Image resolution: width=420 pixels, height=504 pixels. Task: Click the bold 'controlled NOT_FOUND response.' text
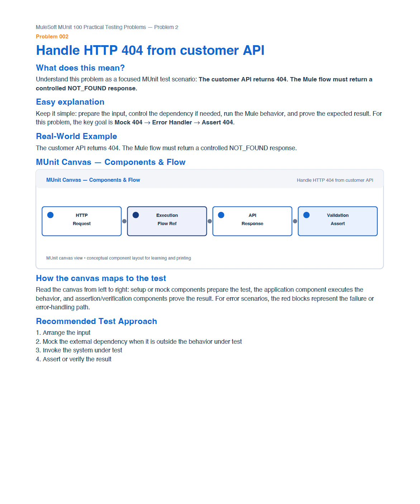tap(86, 88)
